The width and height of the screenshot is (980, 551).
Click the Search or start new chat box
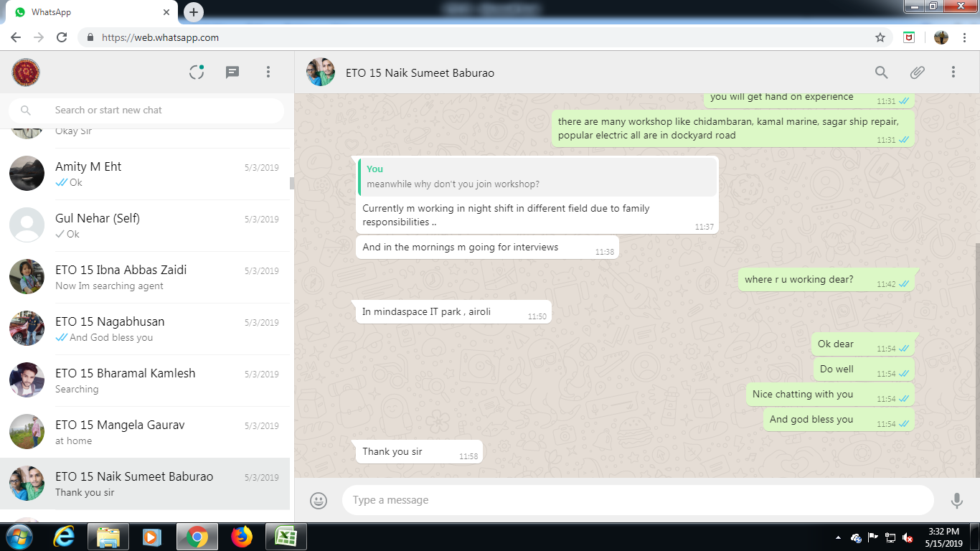point(158,110)
